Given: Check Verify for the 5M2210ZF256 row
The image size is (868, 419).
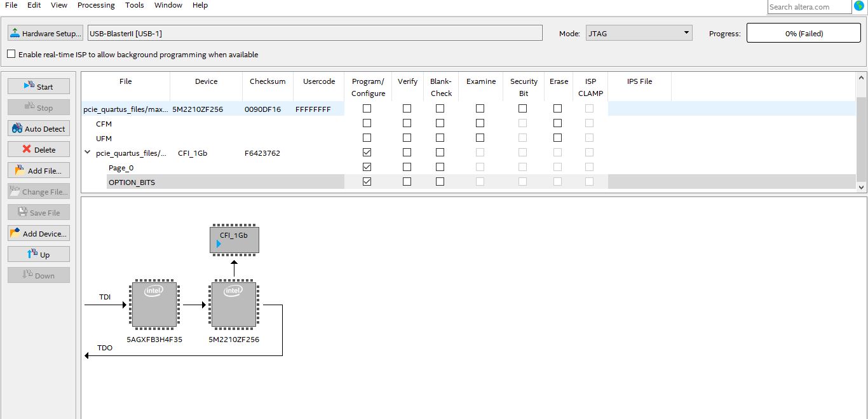Looking at the screenshot, I should pos(407,109).
